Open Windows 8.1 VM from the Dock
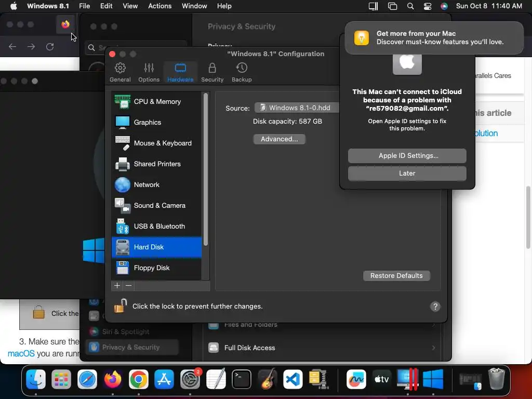This screenshot has width=532, height=399. click(x=433, y=379)
